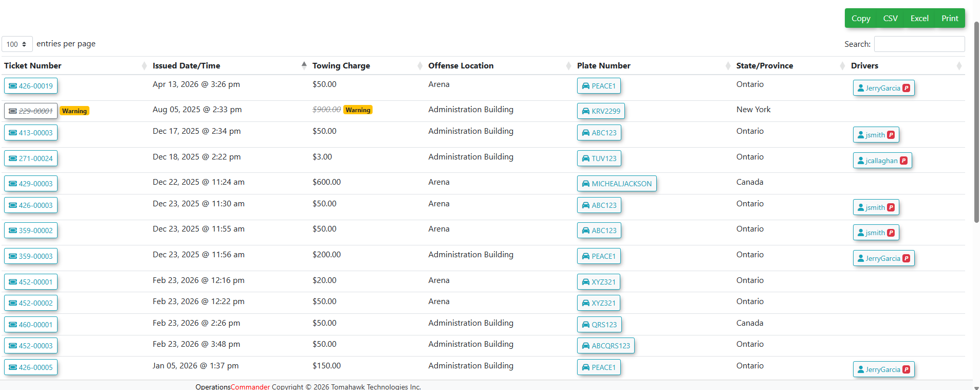The height and width of the screenshot is (390, 980).
Task: Open the struck-through ticket 229-00001
Action: click(x=31, y=111)
